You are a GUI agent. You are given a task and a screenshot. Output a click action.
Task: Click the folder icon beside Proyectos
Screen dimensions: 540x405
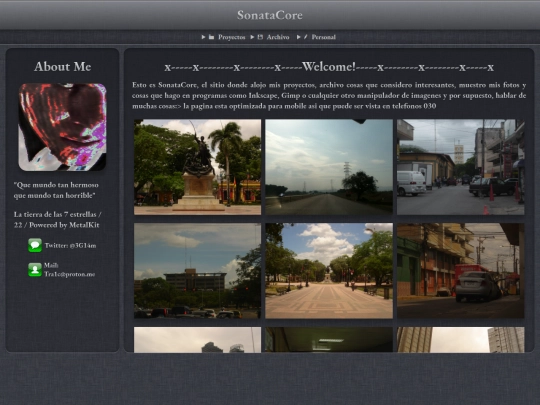pos(211,37)
